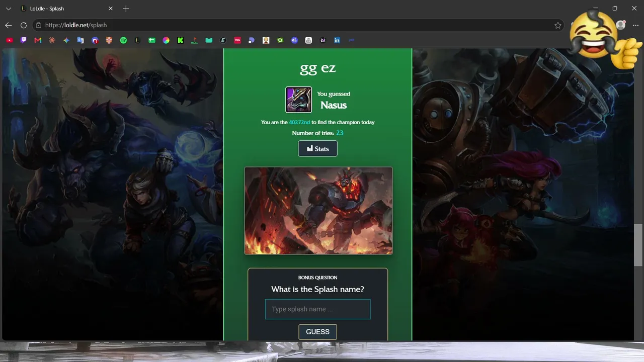Image resolution: width=644 pixels, height=362 pixels.
Task: Open the green ticket-shaped bookmark
Action: (151, 40)
